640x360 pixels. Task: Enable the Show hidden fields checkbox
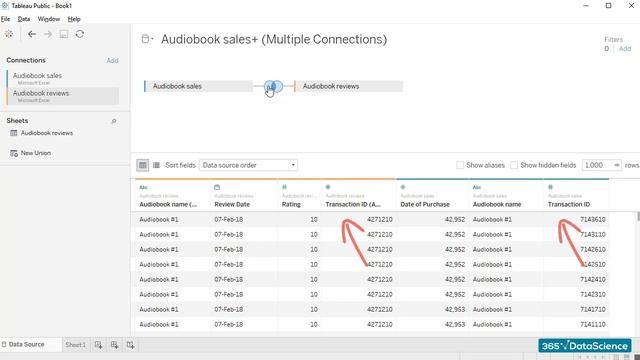pyautogui.click(x=514, y=165)
